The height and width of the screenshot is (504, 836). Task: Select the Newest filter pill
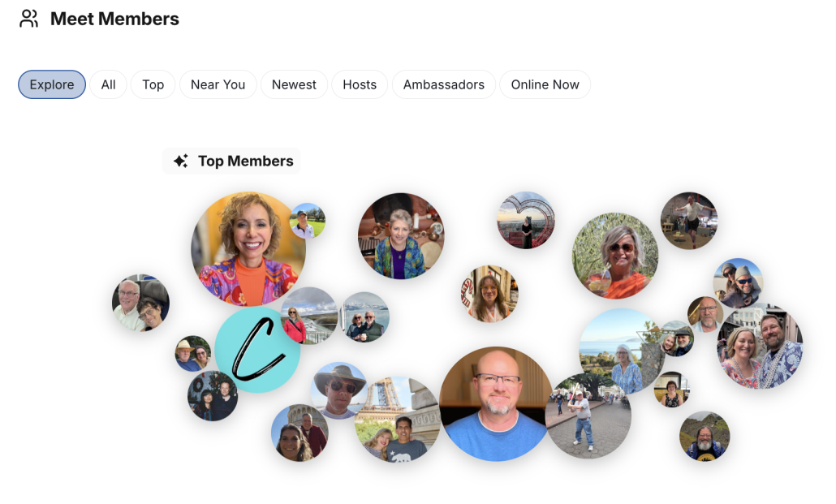tap(294, 84)
